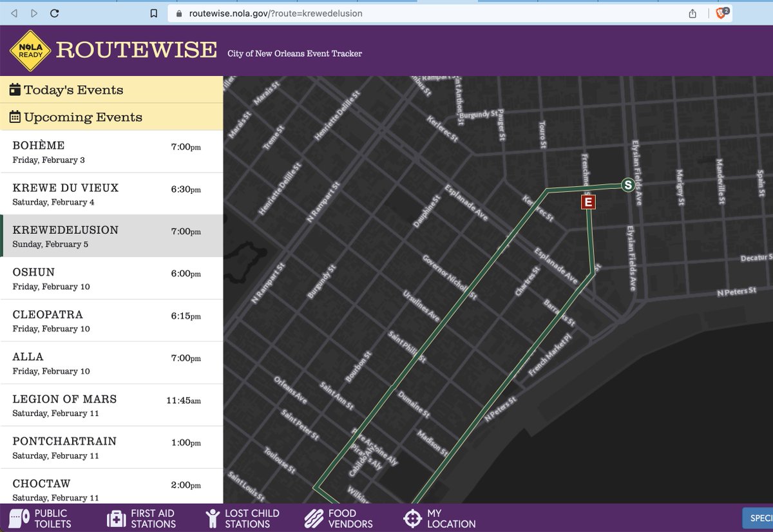
Task: Click the toilet paper icon for Public Toilets
Action: point(19,518)
